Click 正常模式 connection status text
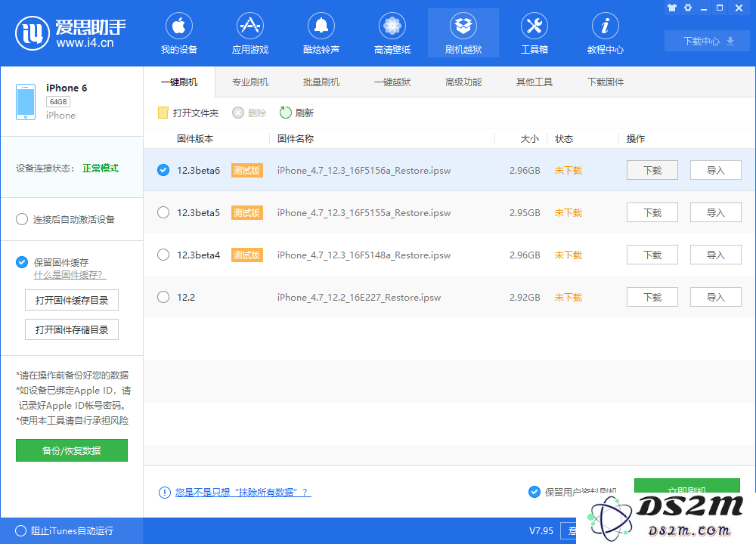Viewport: 756px width, 544px height. coord(101,168)
